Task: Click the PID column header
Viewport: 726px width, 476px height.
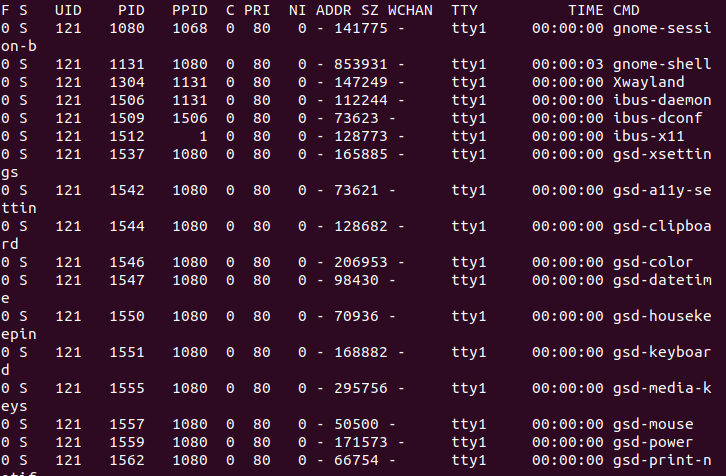Action: tap(131, 10)
